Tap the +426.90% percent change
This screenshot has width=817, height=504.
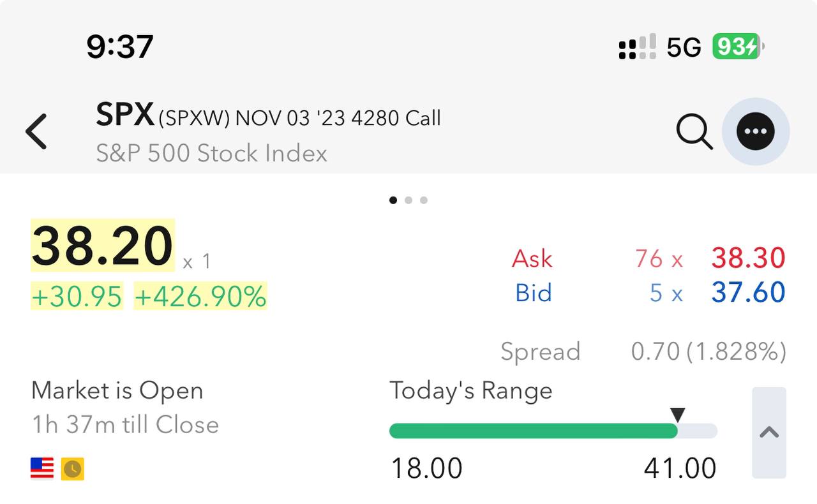click(x=200, y=297)
